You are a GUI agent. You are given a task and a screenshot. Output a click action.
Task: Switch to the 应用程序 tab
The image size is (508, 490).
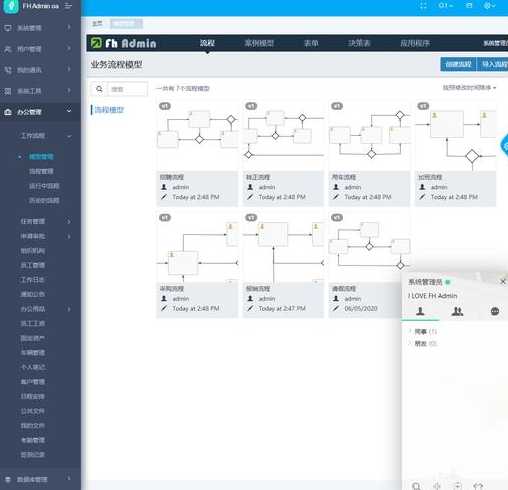pyautogui.click(x=415, y=43)
